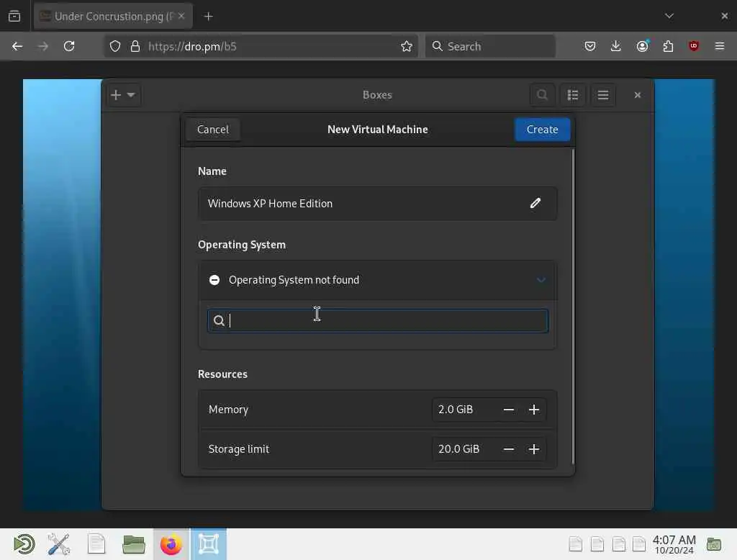Open uBlock Origin extension icon
737x560 pixels.
tap(694, 46)
